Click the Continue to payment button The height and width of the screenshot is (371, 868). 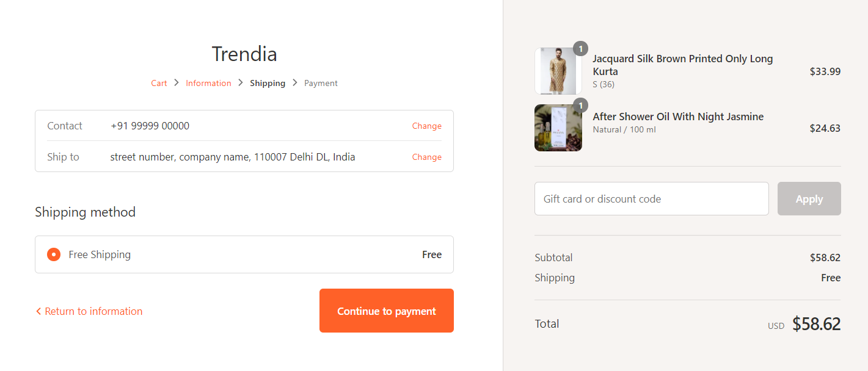coord(387,311)
